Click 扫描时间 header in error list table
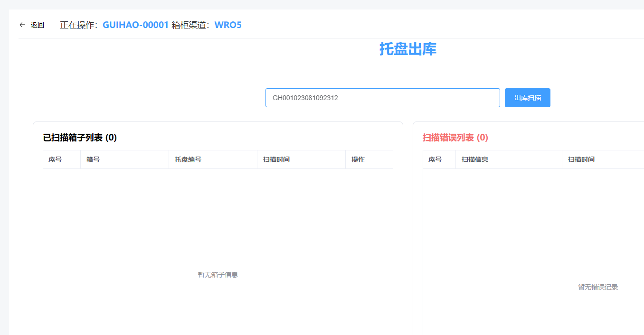 (x=581, y=159)
